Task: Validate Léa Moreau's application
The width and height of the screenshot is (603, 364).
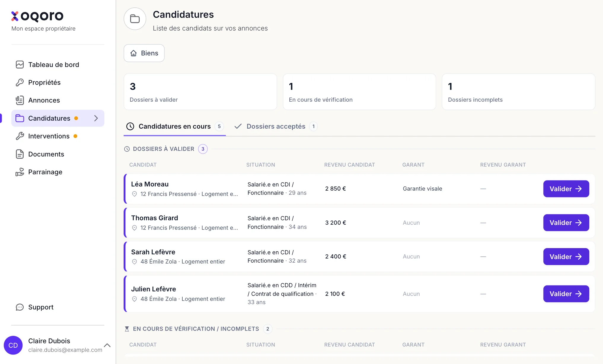Action: click(566, 189)
